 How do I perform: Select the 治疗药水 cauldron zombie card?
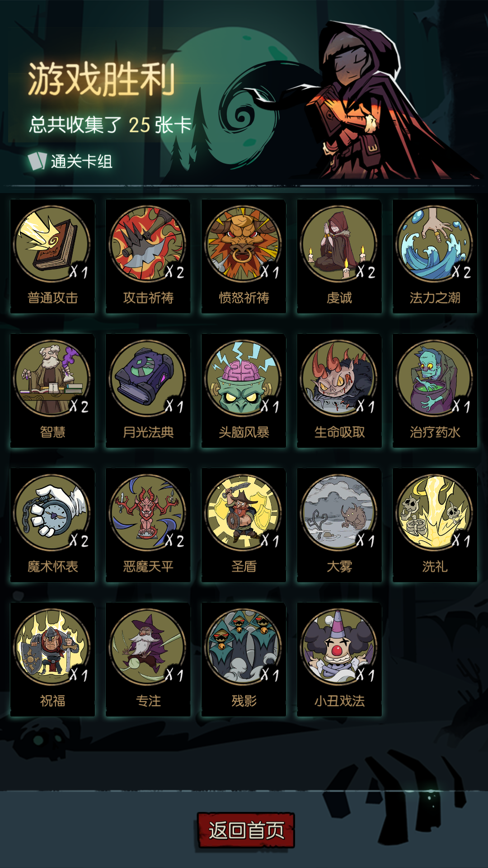click(x=435, y=391)
